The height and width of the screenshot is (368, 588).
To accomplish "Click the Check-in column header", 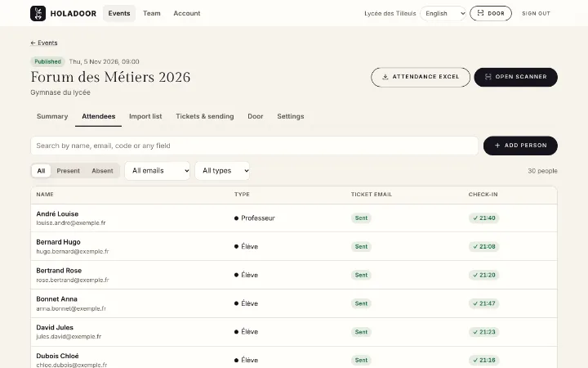I will pyautogui.click(x=483, y=195).
